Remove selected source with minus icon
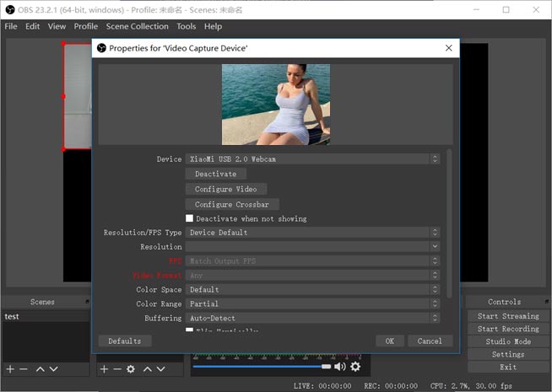This screenshot has height=392, width=552. pyautogui.click(x=117, y=369)
